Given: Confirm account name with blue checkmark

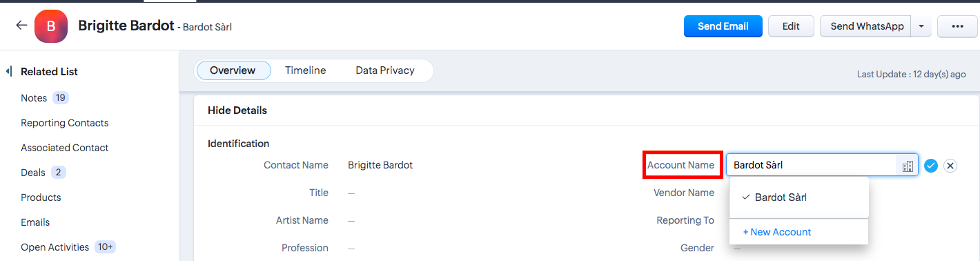Looking at the screenshot, I should click(x=931, y=166).
